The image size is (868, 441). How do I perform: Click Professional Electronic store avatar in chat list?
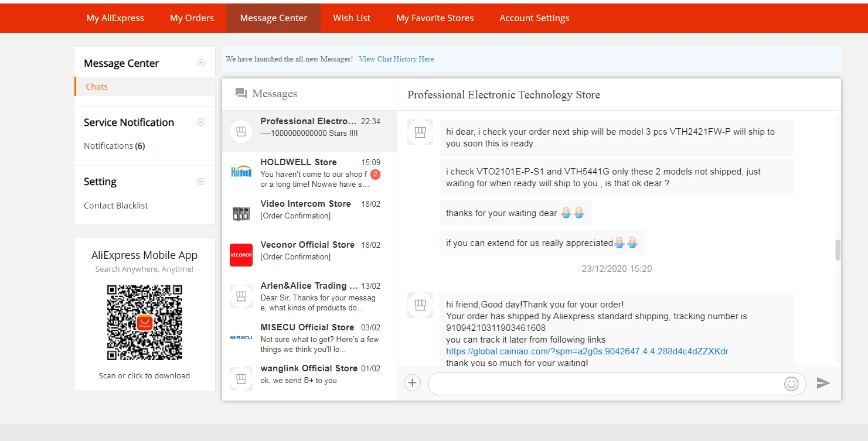point(241,132)
